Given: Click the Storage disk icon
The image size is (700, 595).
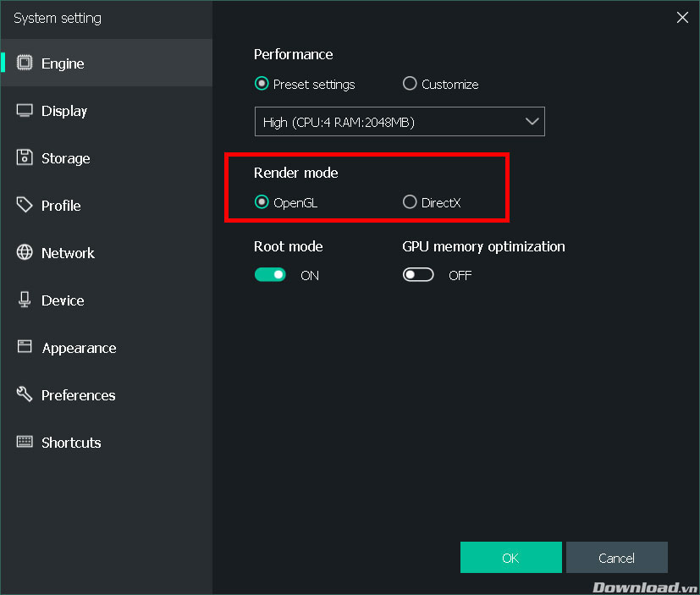Looking at the screenshot, I should (x=25, y=157).
